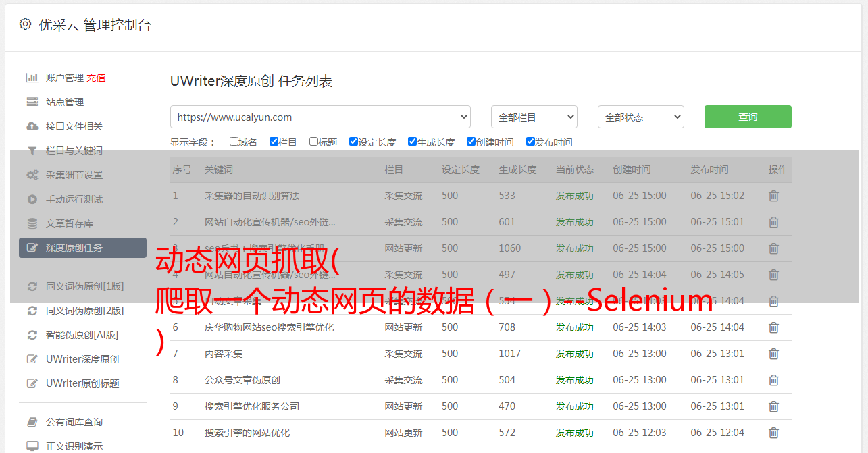Delete the 庆华购物网站seo搜索引擎优化 task via trash icon
868x453 pixels.
pyautogui.click(x=773, y=327)
